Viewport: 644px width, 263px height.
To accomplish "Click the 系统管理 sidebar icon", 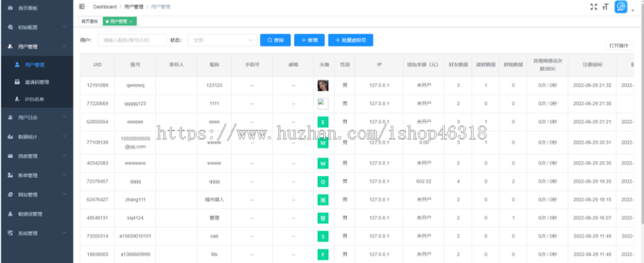I will [x=11, y=233].
